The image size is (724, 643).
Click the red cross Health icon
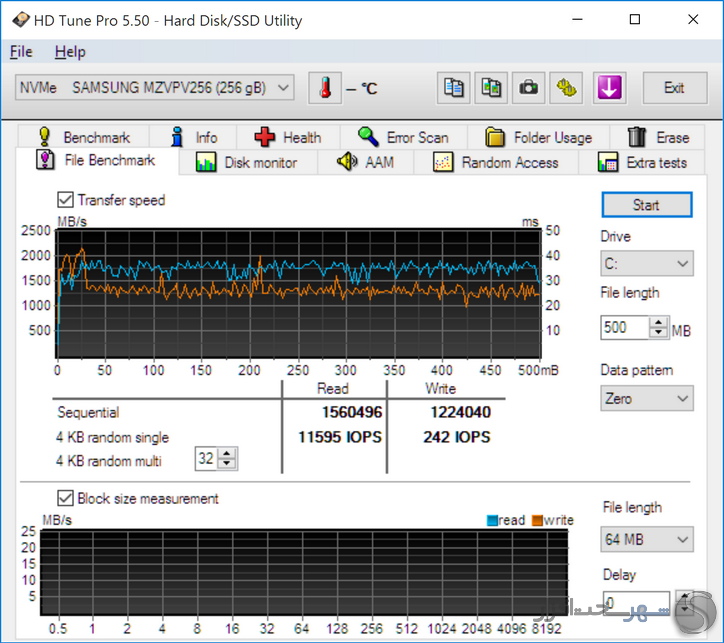pyautogui.click(x=265, y=137)
